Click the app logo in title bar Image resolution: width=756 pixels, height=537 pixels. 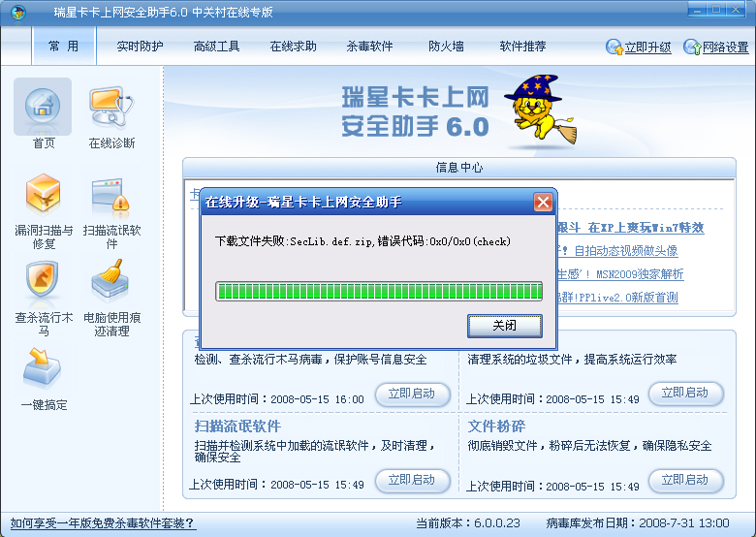[18, 12]
